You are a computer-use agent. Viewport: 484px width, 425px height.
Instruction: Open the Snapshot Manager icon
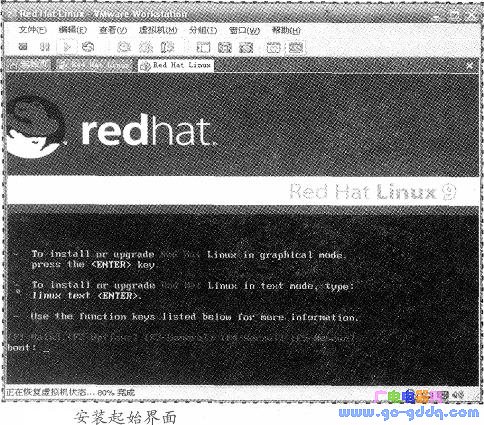coord(167,47)
